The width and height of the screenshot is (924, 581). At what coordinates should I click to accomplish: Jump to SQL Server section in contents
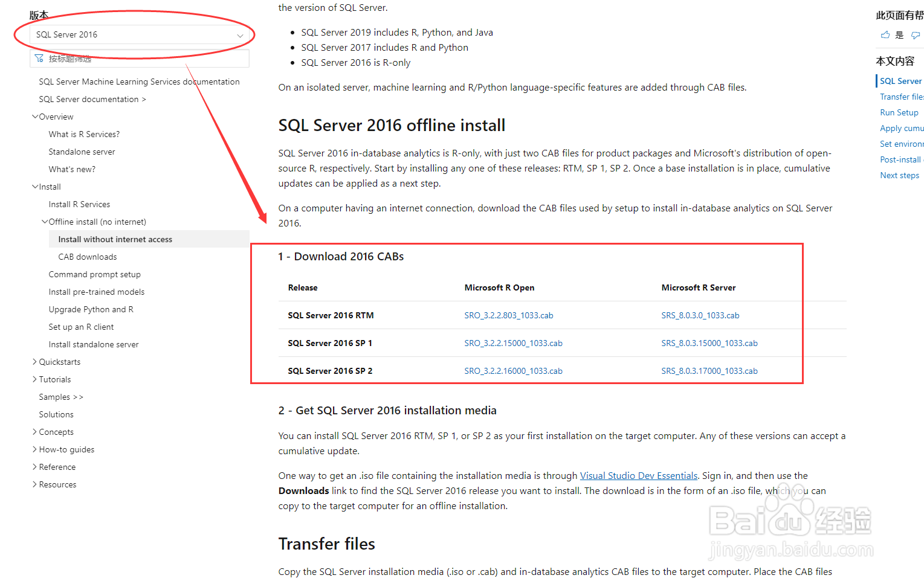[901, 81]
